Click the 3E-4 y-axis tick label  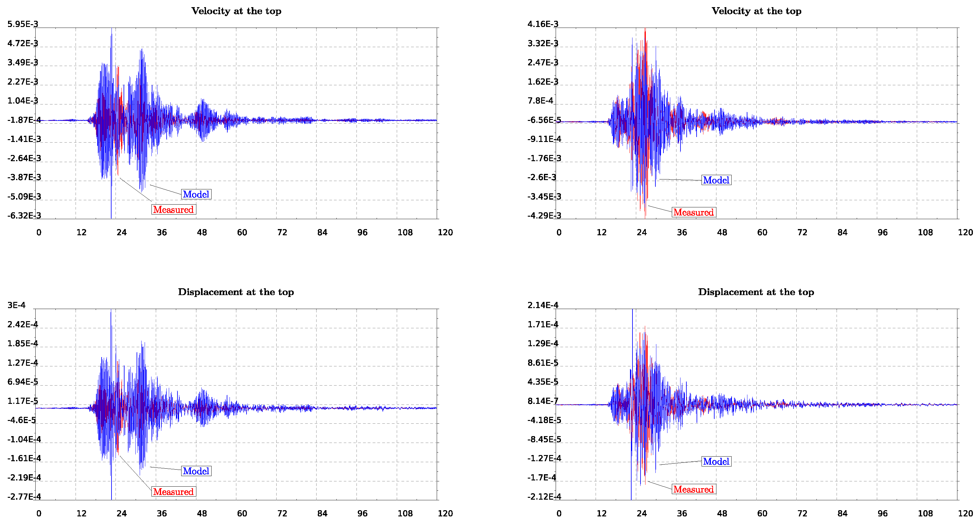pos(16,305)
